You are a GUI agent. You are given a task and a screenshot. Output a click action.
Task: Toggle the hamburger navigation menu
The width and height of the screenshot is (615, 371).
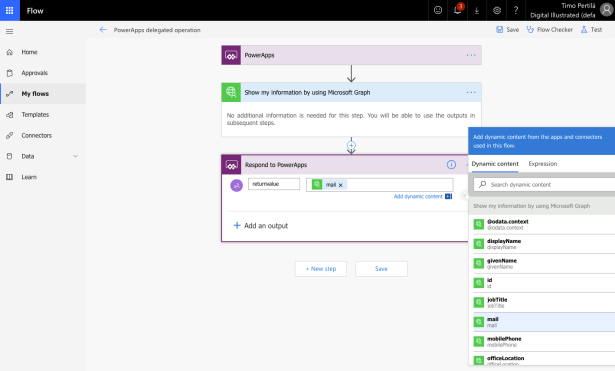pyautogui.click(x=9, y=31)
